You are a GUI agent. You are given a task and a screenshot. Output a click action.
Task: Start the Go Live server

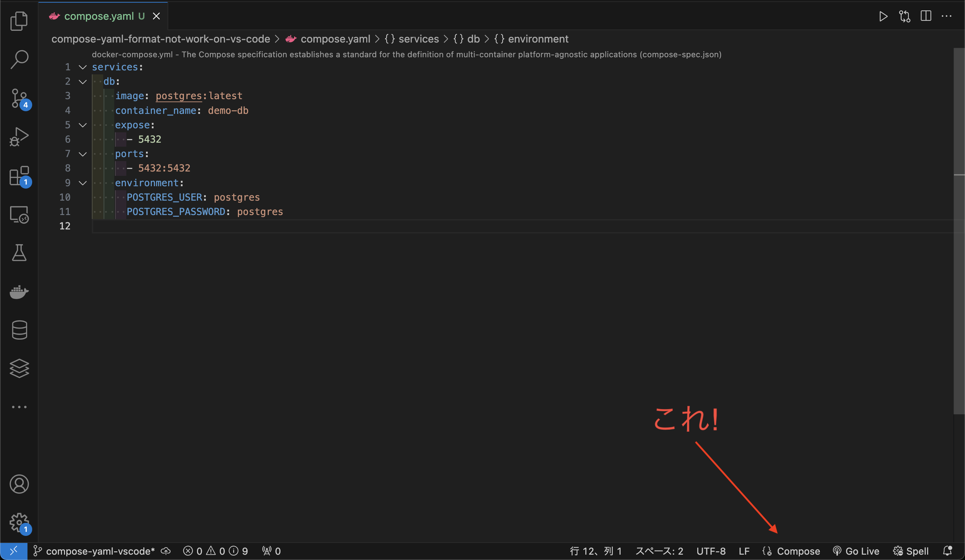pos(857,551)
